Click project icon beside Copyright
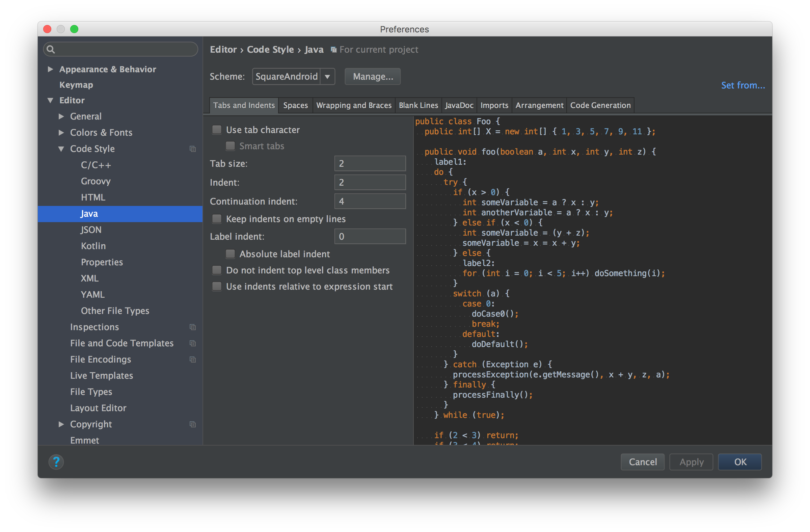The image size is (810, 532). pyautogui.click(x=193, y=424)
